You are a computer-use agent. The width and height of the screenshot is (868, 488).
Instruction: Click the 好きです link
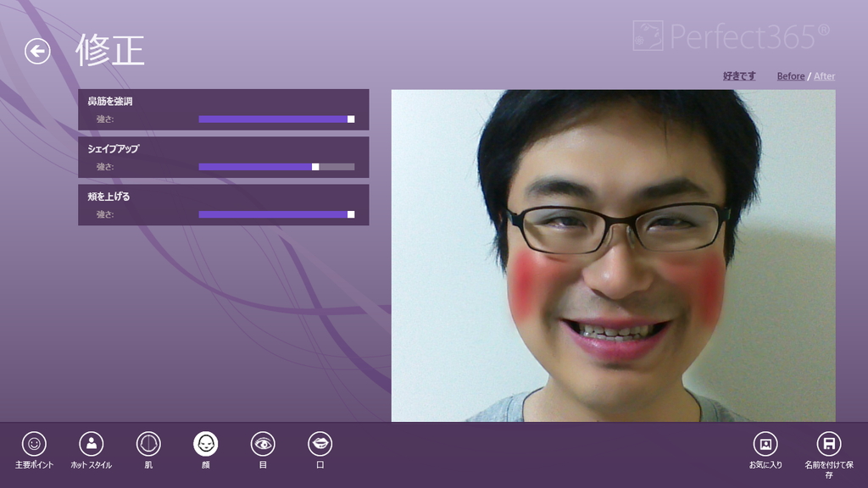(x=739, y=75)
